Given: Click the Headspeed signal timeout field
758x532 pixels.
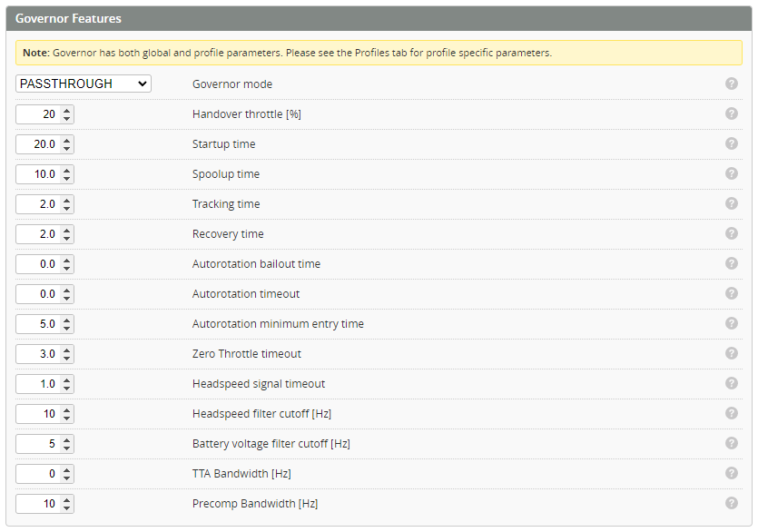Looking at the screenshot, I should 38,384.
